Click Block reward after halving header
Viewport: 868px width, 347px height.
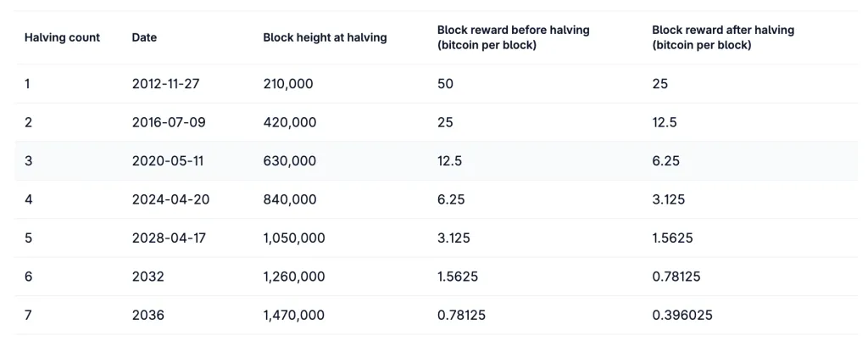pyautogui.click(x=722, y=37)
